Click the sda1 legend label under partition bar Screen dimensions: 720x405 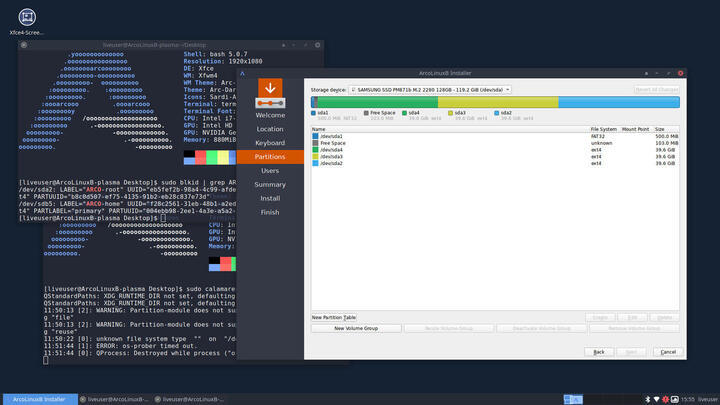tap(323, 112)
